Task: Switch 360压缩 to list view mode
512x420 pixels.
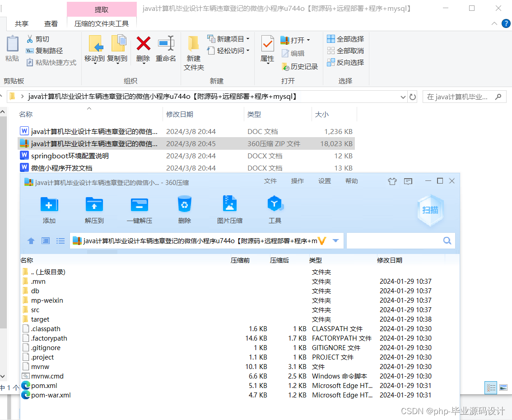Action: pyautogui.click(x=61, y=240)
